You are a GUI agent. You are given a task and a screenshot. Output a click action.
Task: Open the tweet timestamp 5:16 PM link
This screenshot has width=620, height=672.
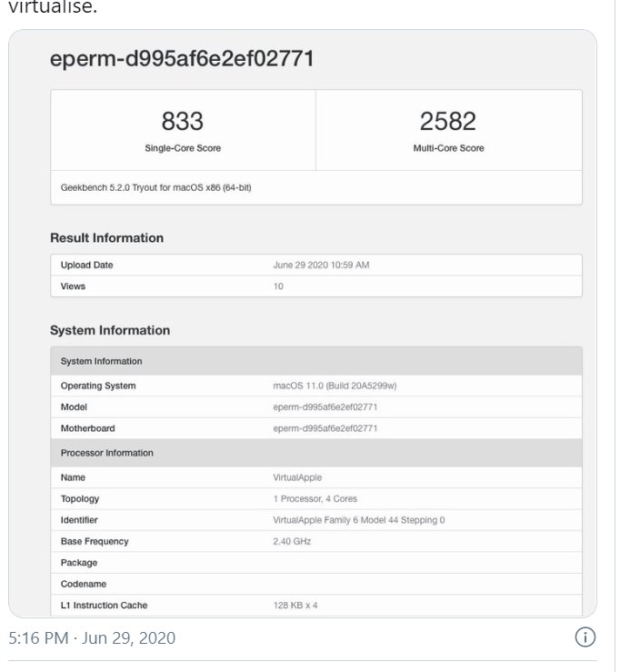pyautogui.click(x=92, y=638)
